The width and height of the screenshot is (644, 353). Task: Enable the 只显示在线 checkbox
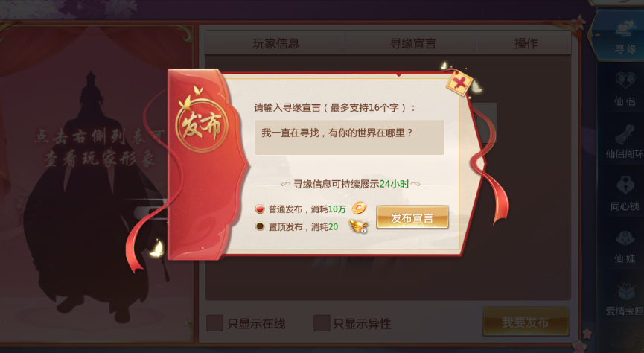(214, 323)
